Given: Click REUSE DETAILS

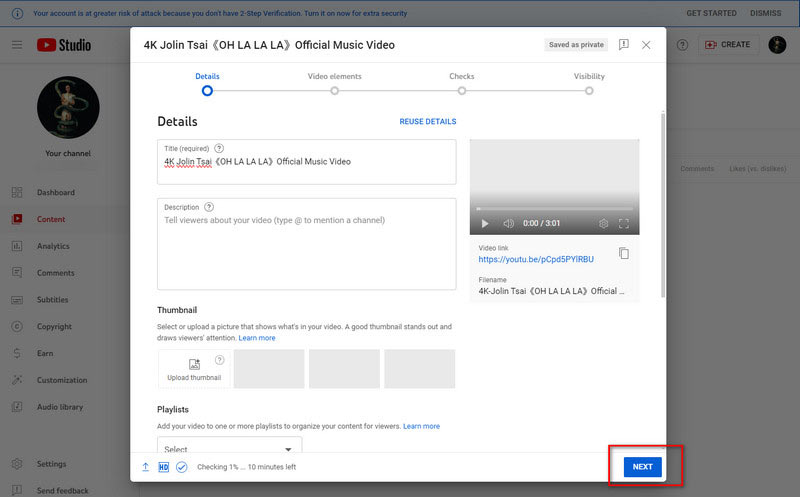Looking at the screenshot, I should [x=428, y=121].
